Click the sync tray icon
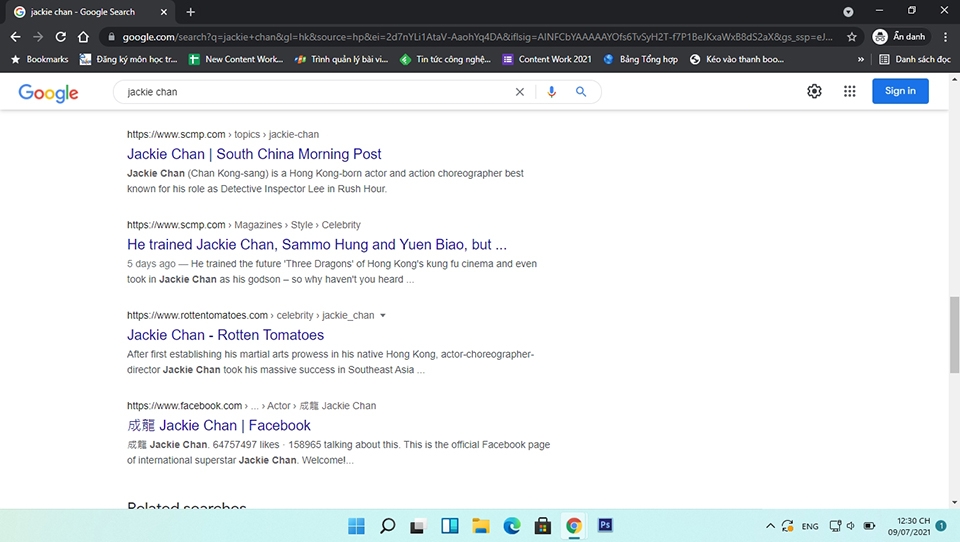Viewport: 960px width, 542px height. click(788, 526)
